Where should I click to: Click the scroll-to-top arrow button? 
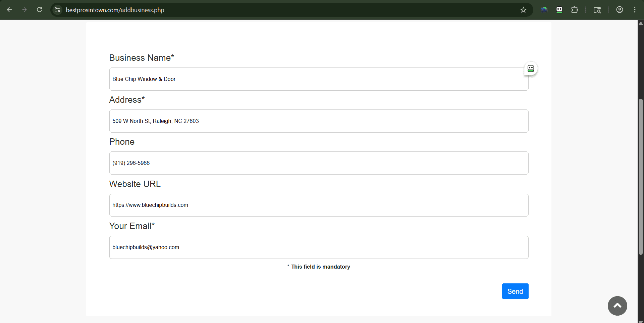tap(617, 306)
